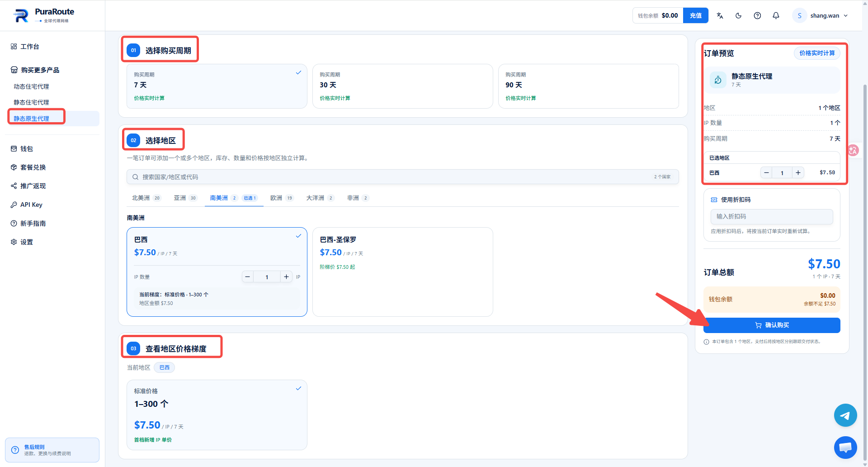Click the 充值 recharge button

point(695,15)
